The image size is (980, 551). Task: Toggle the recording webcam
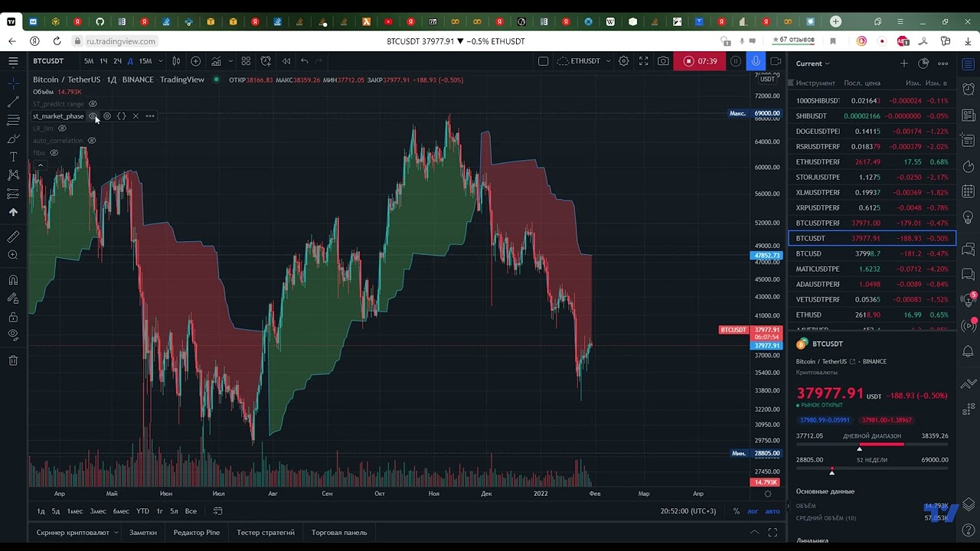(776, 61)
